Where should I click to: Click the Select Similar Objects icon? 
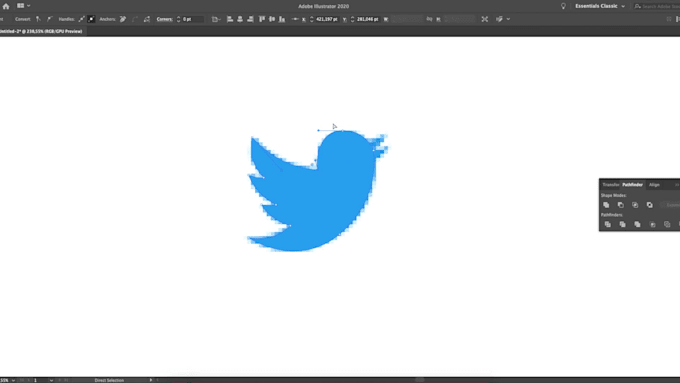(499, 19)
